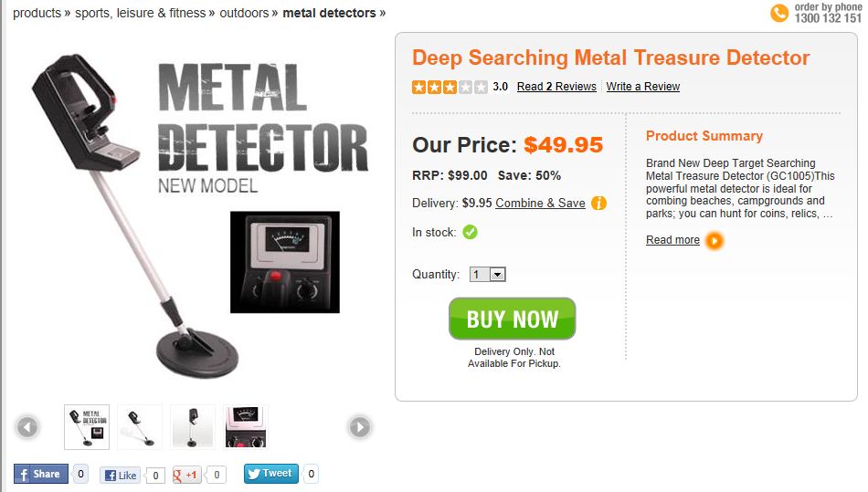Image resolution: width=868 pixels, height=492 pixels.
Task: Like the product on Facebook
Action: pos(121,475)
